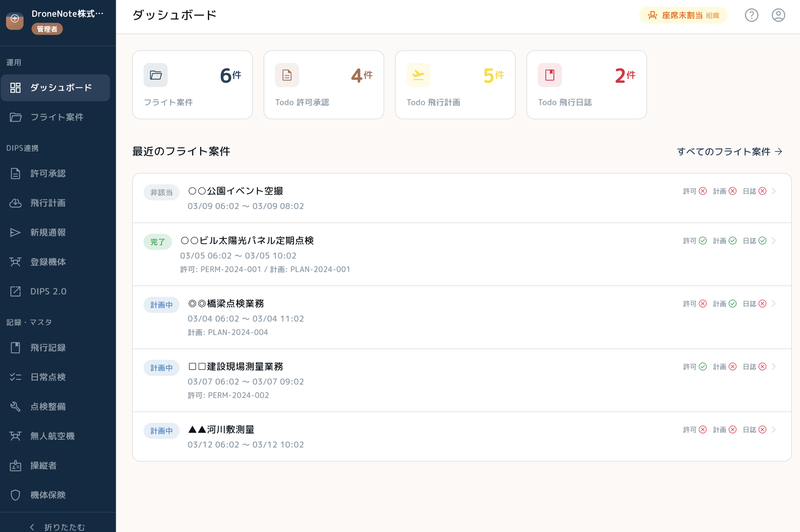
Task: Click the document icon in Todo 許可承認 card
Action: [x=287, y=75]
